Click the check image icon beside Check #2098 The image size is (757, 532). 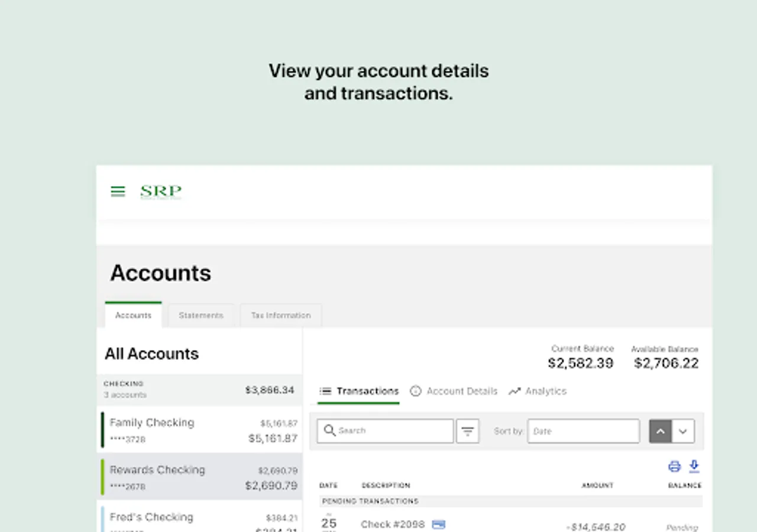[438, 524]
